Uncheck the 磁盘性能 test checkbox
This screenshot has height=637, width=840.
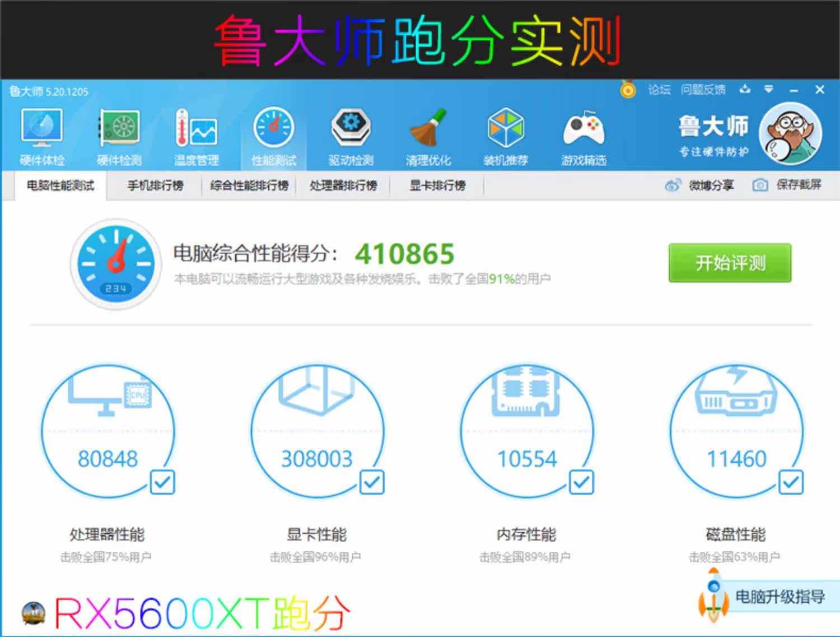click(791, 482)
